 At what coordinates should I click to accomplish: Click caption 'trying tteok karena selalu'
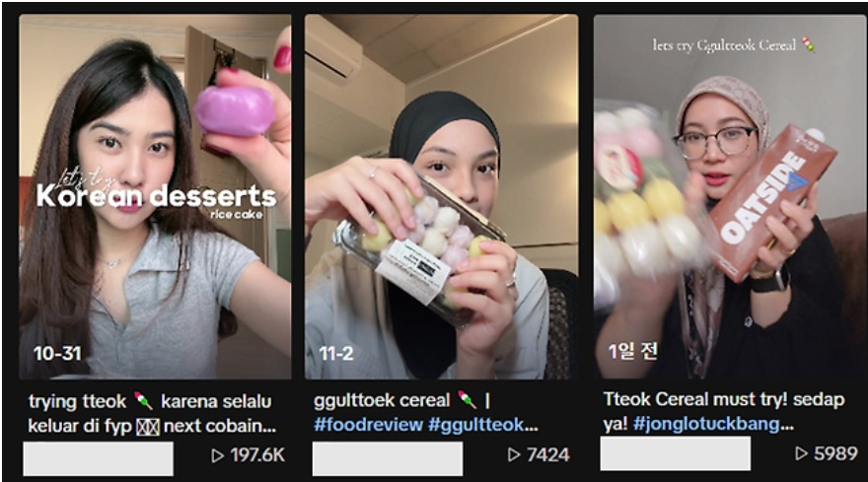pyautogui.click(x=150, y=401)
